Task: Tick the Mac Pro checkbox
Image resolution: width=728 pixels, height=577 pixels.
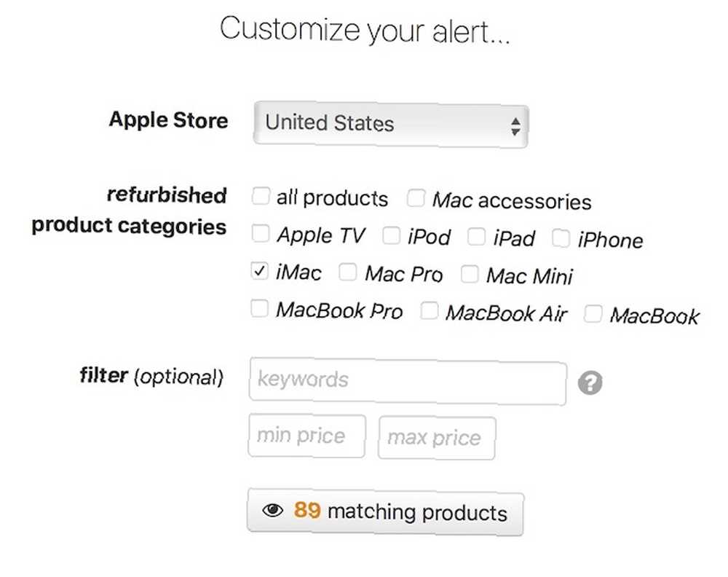Action: pyautogui.click(x=348, y=272)
